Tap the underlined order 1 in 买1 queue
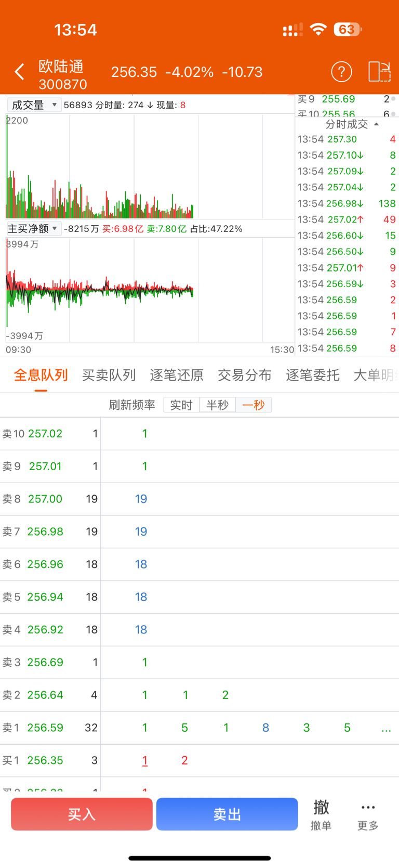Screen dimensions: 399x868 coord(145,761)
